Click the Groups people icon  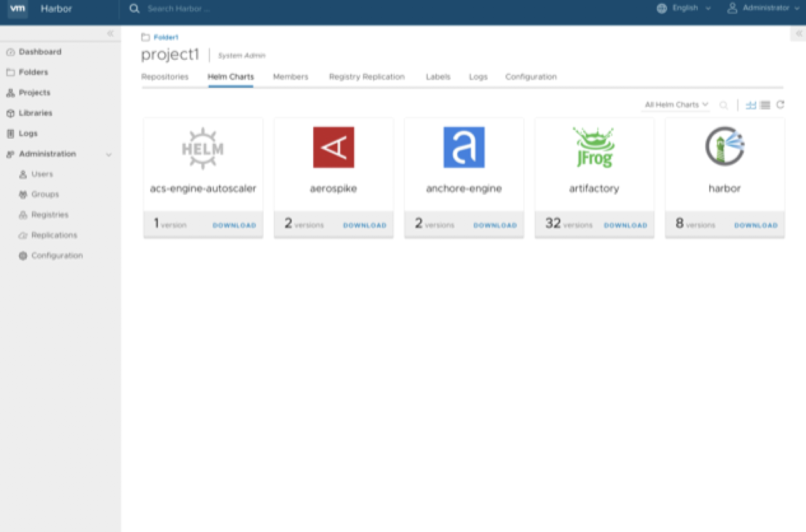coord(23,195)
